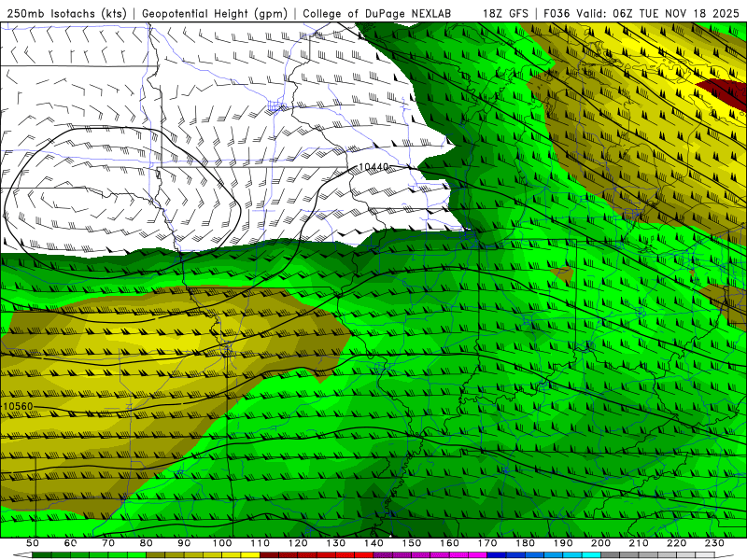Image resolution: width=747 pixels, height=560 pixels.
Task: Click the 80 tick label on the color scale
Action: pyautogui.click(x=147, y=543)
